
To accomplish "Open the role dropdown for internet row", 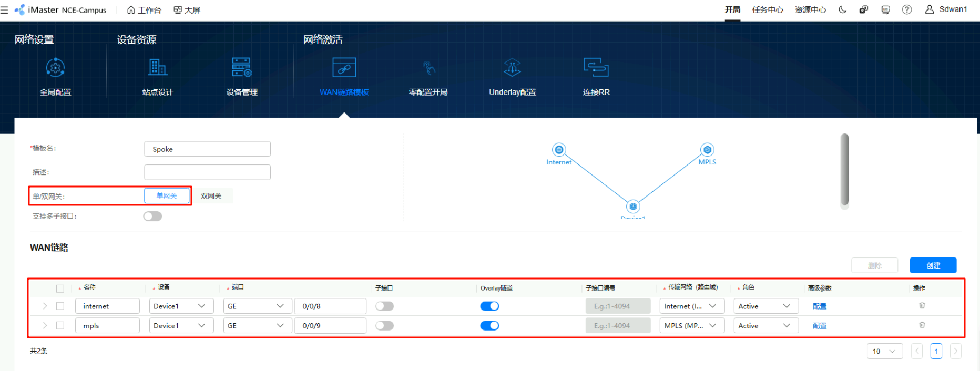I will [x=765, y=306].
